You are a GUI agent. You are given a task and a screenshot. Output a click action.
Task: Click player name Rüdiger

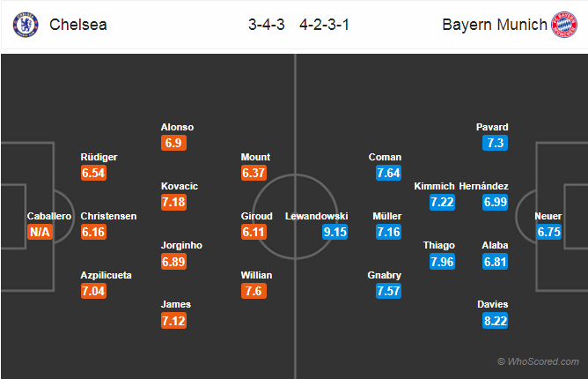[x=98, y=157]
